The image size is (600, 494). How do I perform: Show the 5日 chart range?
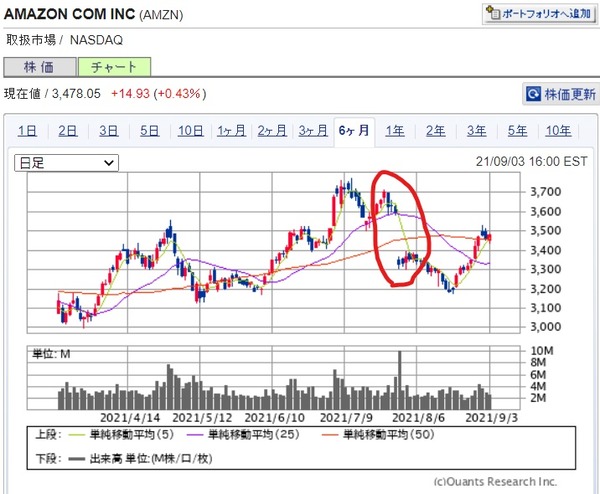[x=150, y=131]
